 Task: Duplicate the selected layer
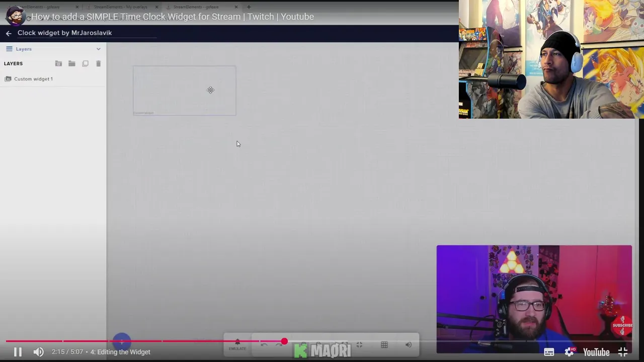click(85, 63)
